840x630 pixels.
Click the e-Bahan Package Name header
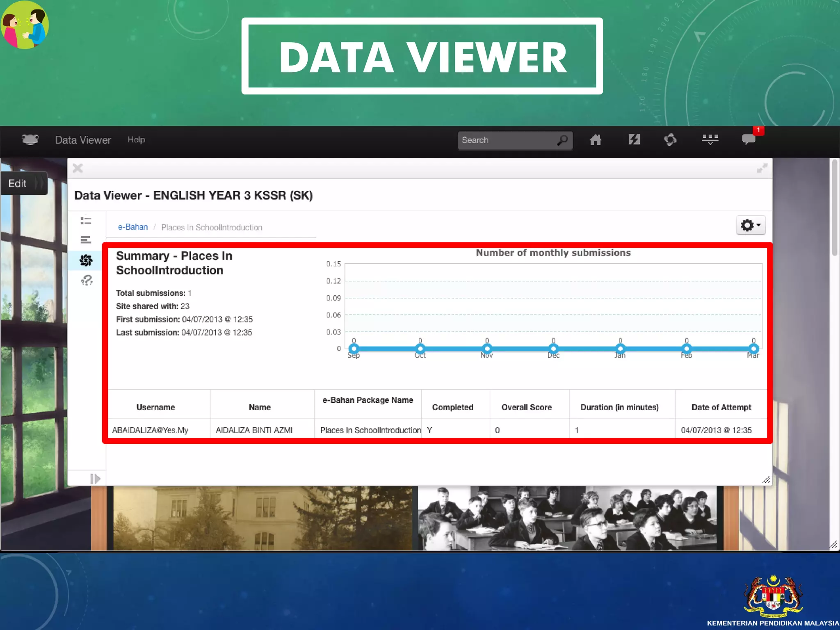tap(368, 400)
